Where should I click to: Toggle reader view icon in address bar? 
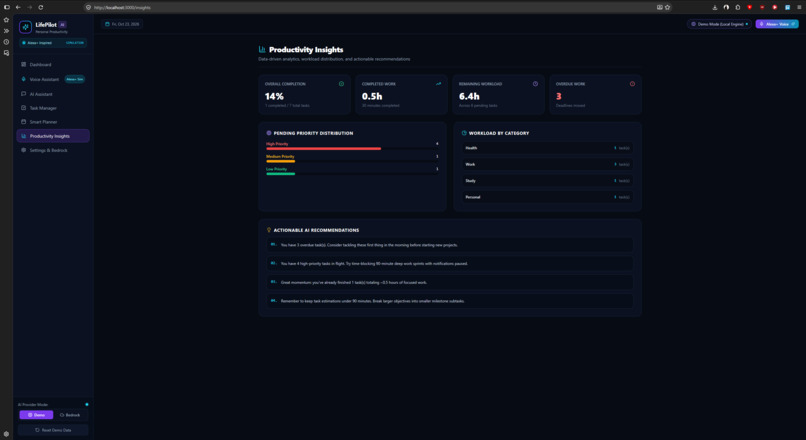660,7
